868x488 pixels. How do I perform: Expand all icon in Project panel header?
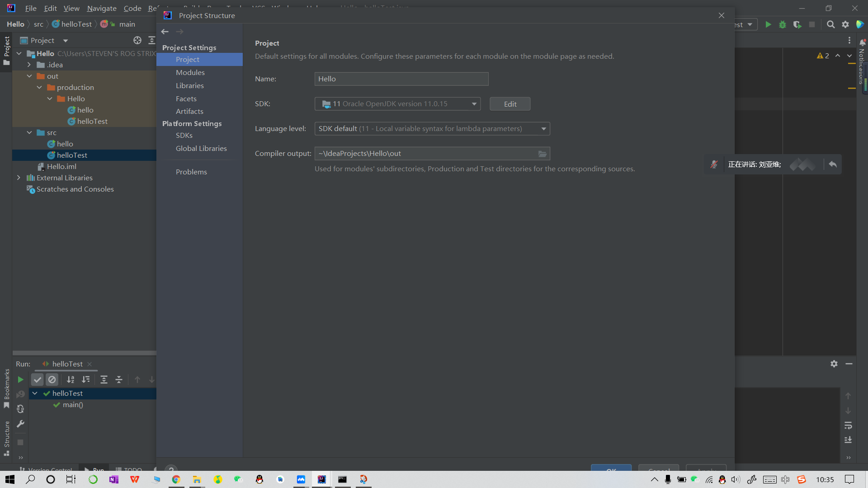pyautogui.click(x=152, y=40)
